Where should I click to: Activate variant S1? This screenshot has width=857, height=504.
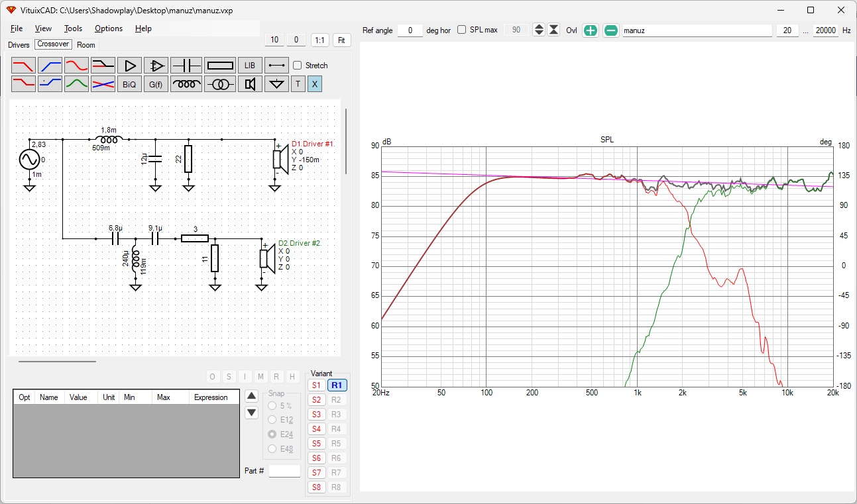pos(316,385)
